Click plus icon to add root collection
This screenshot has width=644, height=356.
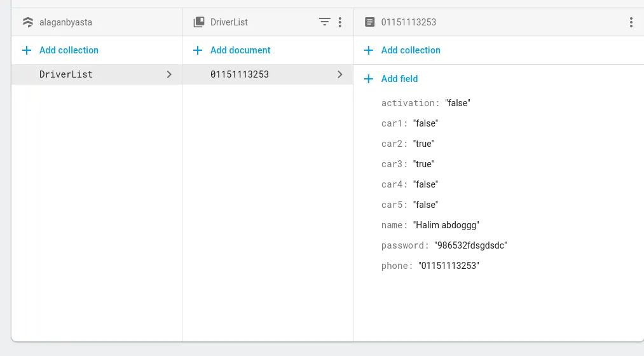tap(27, 50)
